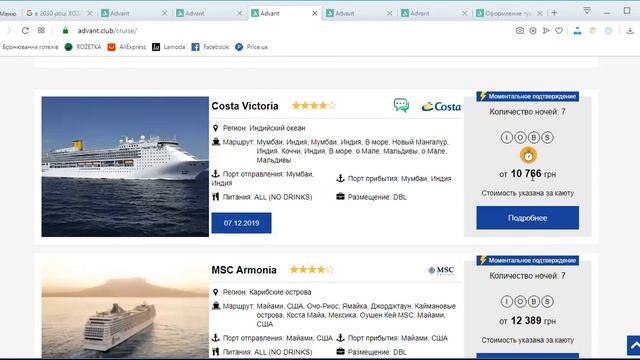Click the Costa Victoria star rating
Image resolution: width=640 pixels, height=360 pixels.
click(x=313, y=106)
